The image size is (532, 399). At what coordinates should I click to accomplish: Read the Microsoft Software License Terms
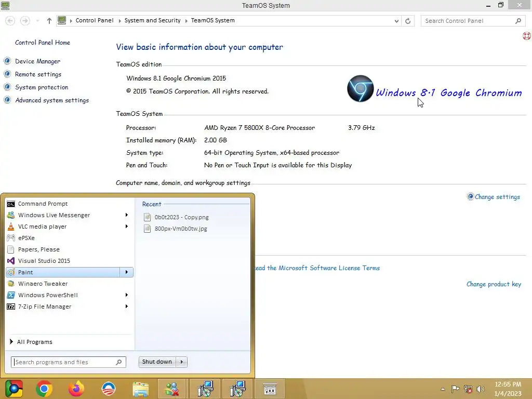click(x=317, y=268)
